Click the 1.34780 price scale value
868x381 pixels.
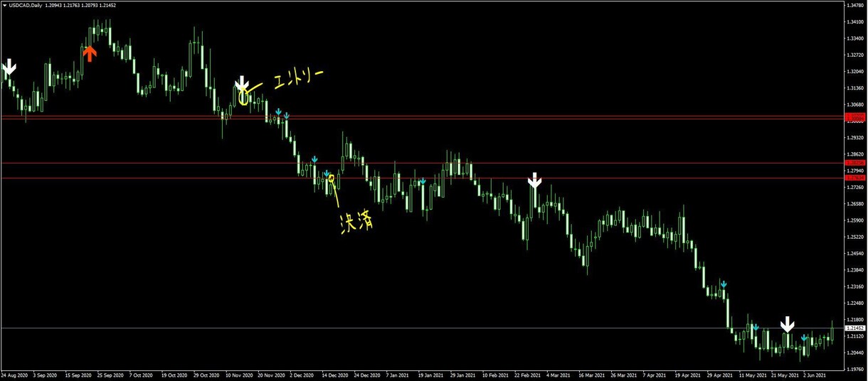(x=855, y=6)
